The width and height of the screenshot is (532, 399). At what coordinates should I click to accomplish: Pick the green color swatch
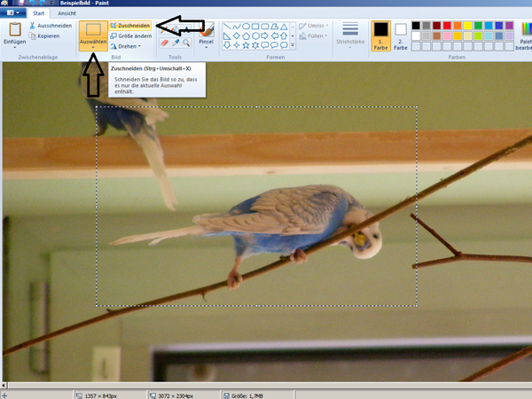478,26
